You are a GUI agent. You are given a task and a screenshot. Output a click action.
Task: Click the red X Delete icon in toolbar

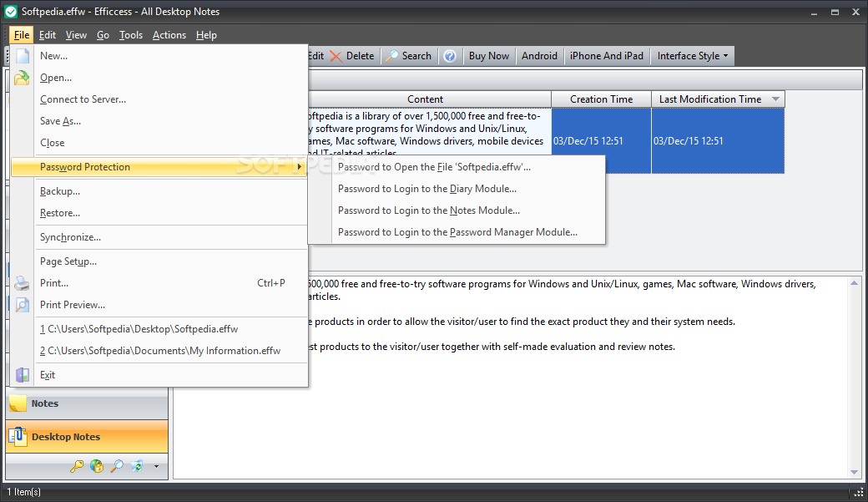(336, 56)
